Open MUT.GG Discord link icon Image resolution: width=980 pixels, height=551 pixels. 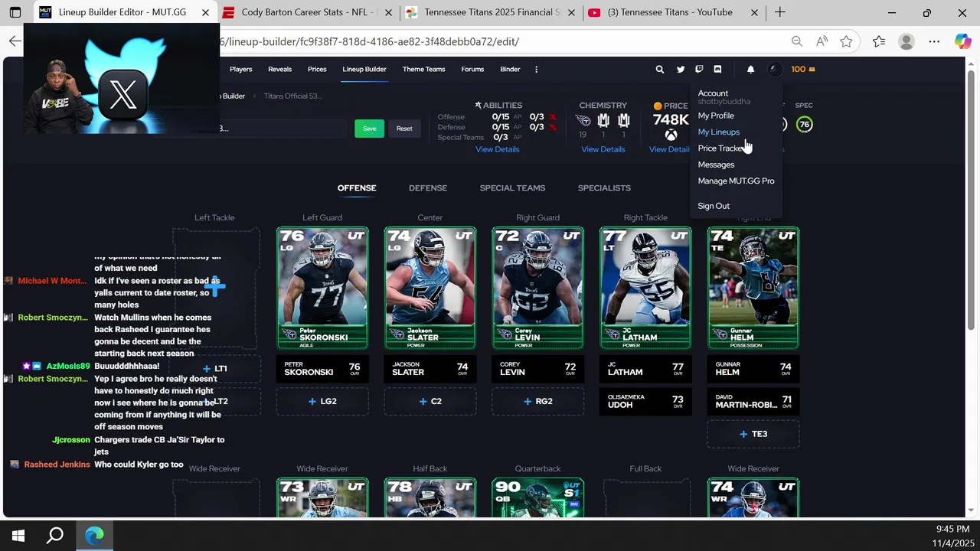point(717,69)
